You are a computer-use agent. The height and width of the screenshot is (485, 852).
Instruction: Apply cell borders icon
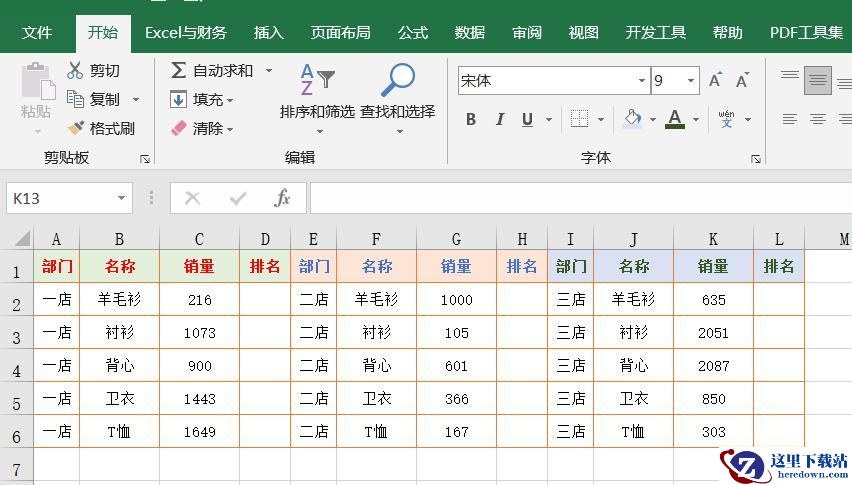[x=579, y=119]
